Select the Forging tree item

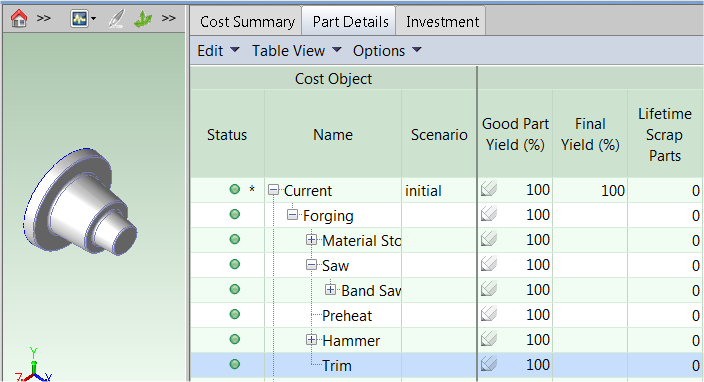(x=328, y=216)
